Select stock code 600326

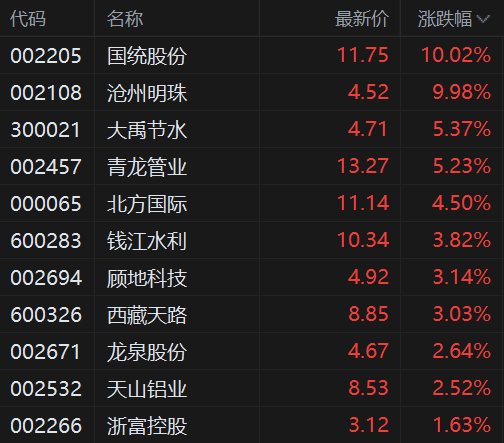46,315
